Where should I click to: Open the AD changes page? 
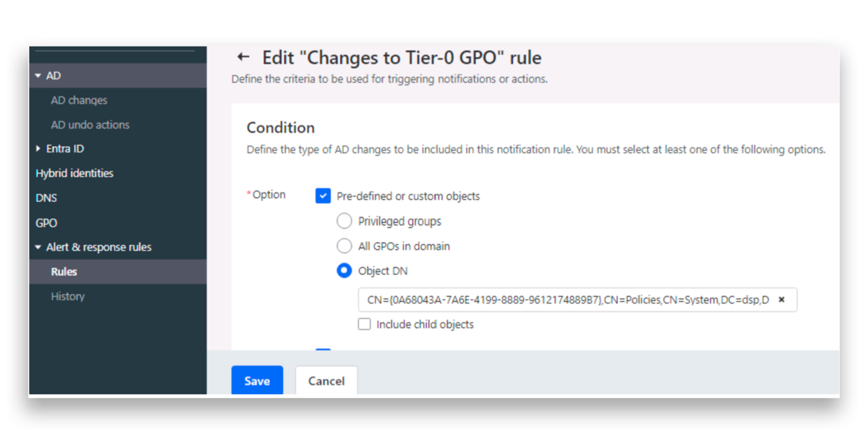click(x=79, y=100)
